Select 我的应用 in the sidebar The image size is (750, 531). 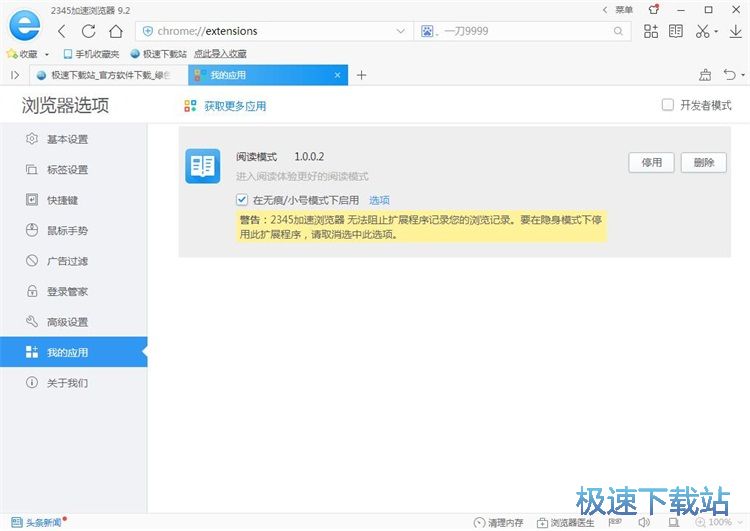pyautogui.click(x=74, y=352)
